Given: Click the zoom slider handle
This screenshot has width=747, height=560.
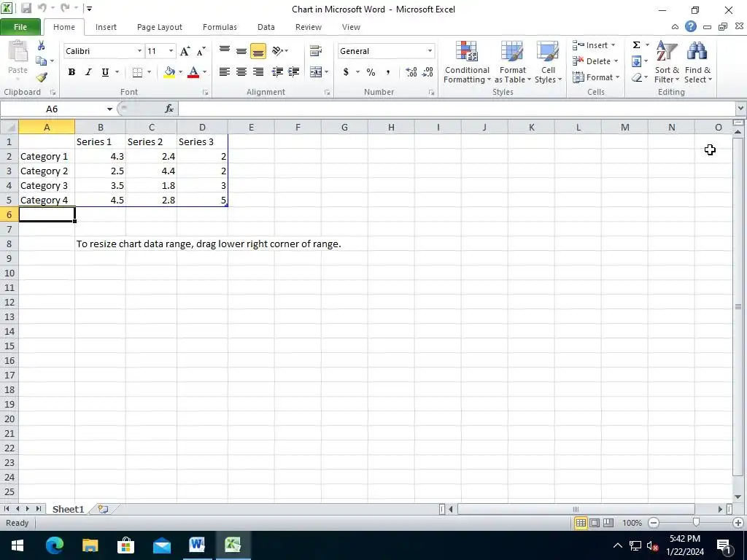Looking at the screenshot, I should [696, 523].
